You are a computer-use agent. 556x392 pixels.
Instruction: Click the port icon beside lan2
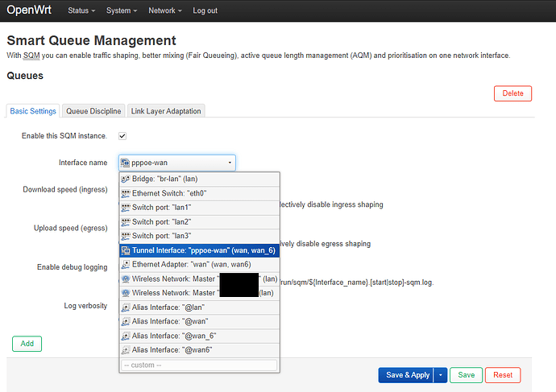pos(125,222)
